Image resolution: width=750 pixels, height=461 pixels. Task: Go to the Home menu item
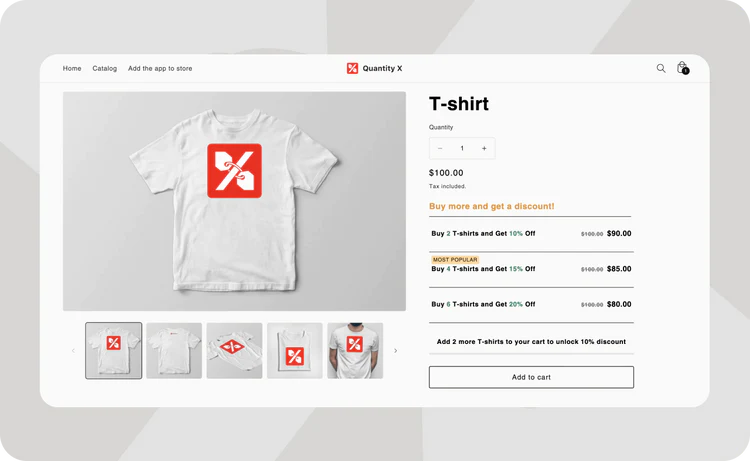pyautogui.click(x=72, y=68)
